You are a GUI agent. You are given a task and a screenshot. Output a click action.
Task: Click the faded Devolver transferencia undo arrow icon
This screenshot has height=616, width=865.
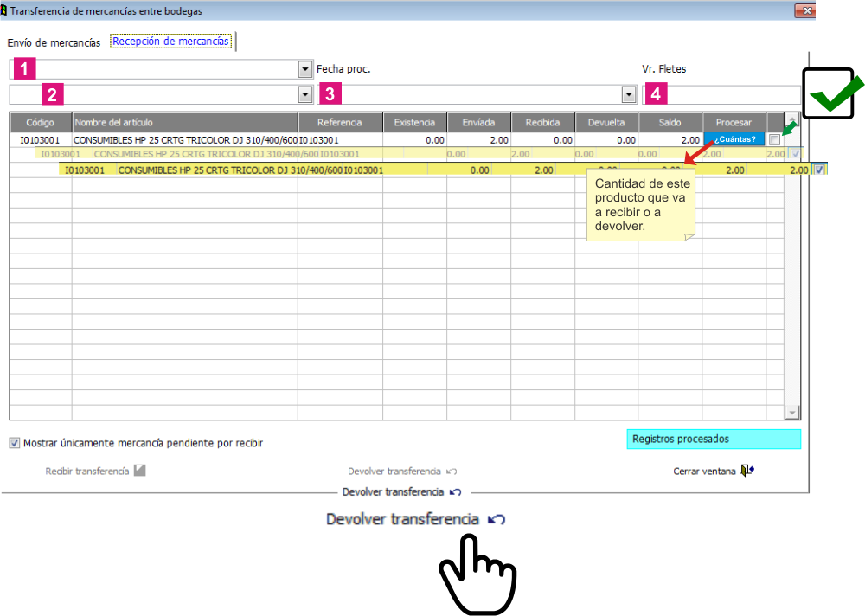point(452,472)
